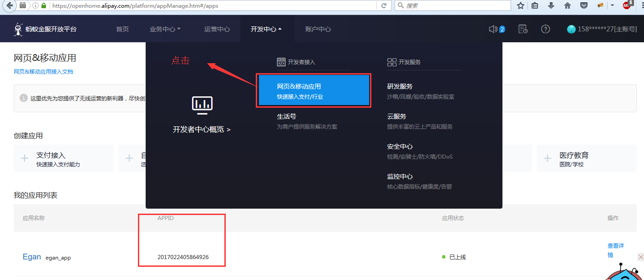Open the Egan application name link
Screen dimensions: 644x280
point(32,257)
